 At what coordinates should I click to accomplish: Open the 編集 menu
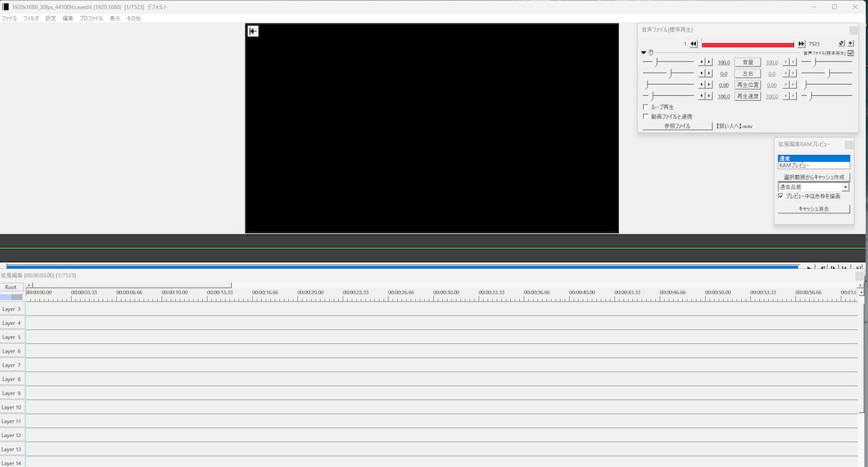click(x=68, y=18)
